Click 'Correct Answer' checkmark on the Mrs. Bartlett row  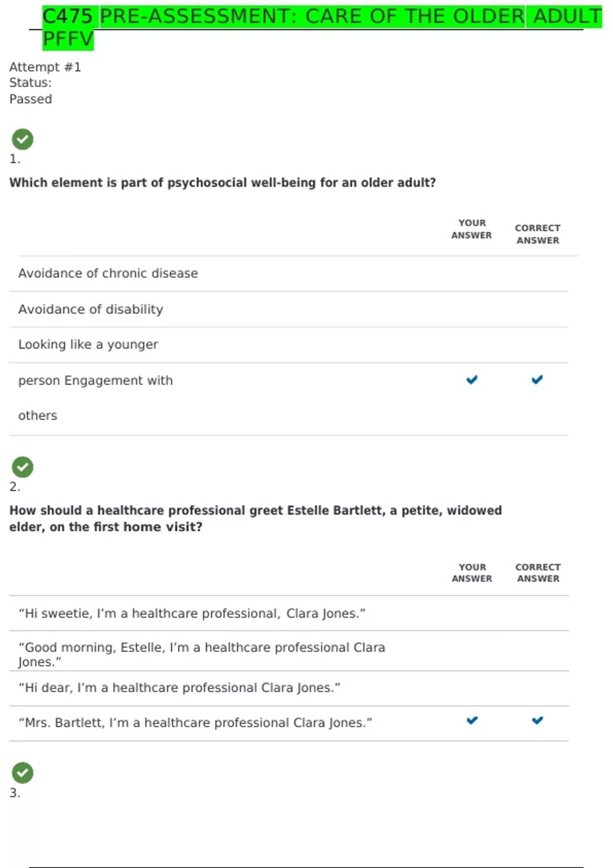537,720
